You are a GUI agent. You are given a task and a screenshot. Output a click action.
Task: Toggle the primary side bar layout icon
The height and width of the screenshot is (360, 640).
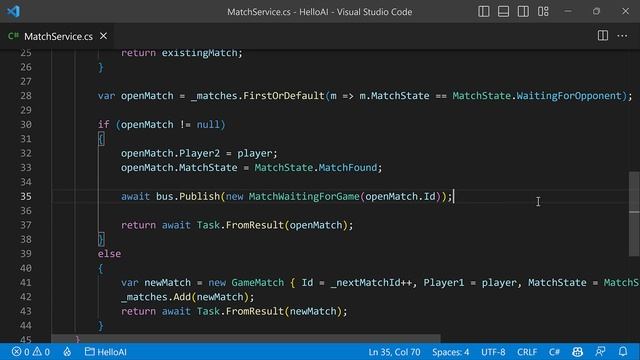pos(484,11)
